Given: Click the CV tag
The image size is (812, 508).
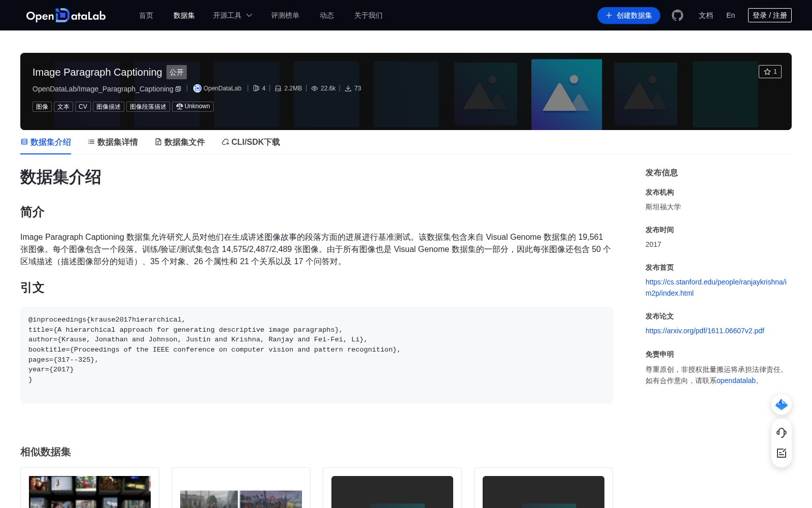Looking at the screenshot, I should (x=83, y=107).
